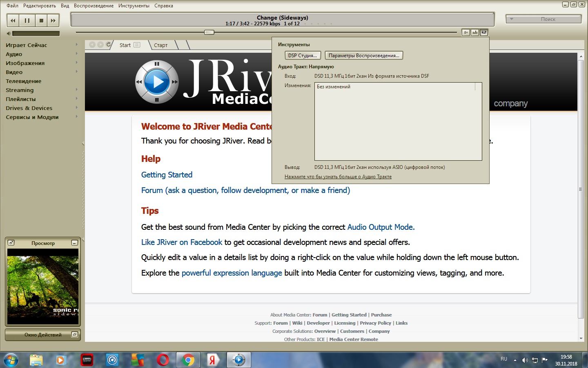588x368 pixels.
Task: Open the Окно Действий panel button
Action: tap(43, 334)
